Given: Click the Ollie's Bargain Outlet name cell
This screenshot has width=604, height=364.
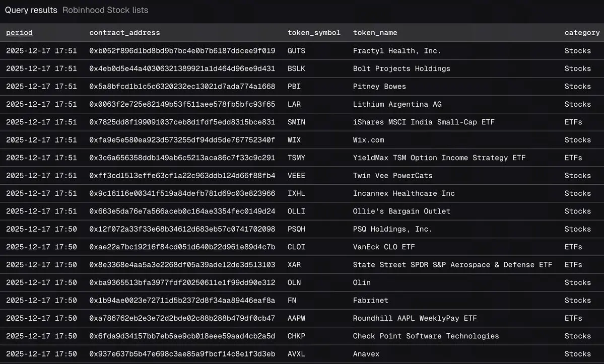Looking at the screenshot, I should pyautogui.click(x=401, y=211).
